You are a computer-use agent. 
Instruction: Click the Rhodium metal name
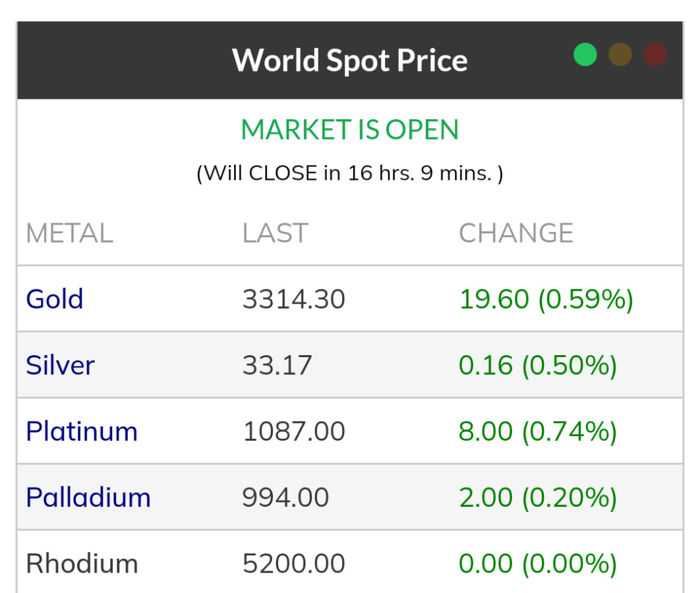coord(82,564)
